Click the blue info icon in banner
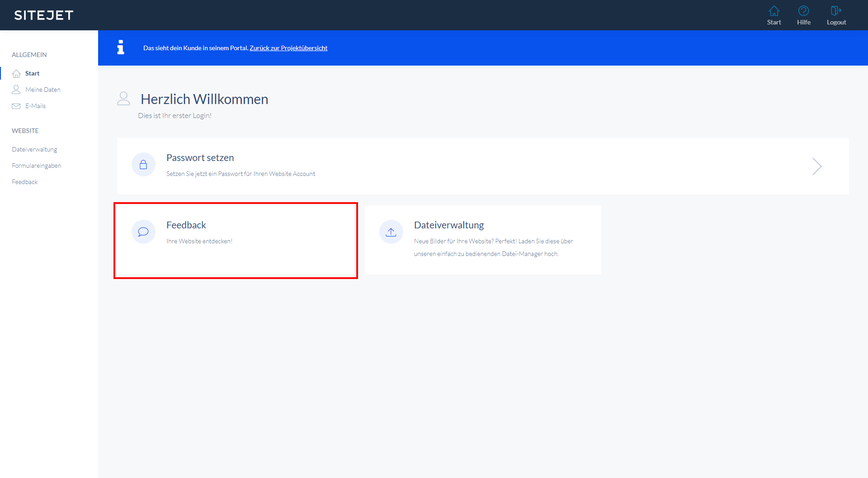 coord(121,47)
